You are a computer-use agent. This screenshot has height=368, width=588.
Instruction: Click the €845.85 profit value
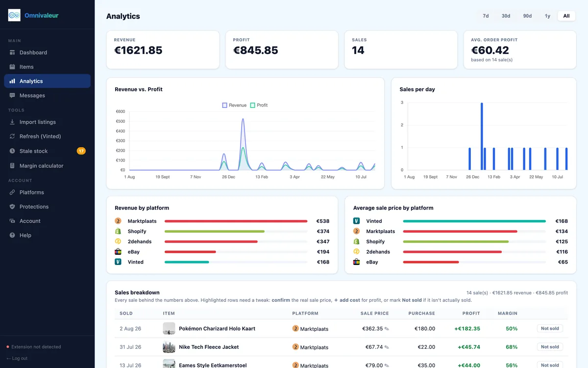[255, 50]
